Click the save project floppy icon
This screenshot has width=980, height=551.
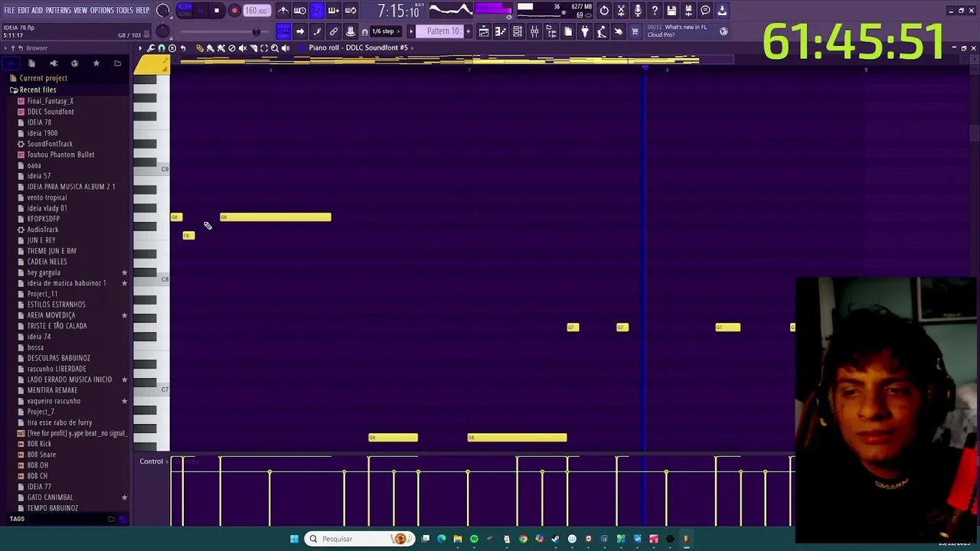(x=671, y=11)
